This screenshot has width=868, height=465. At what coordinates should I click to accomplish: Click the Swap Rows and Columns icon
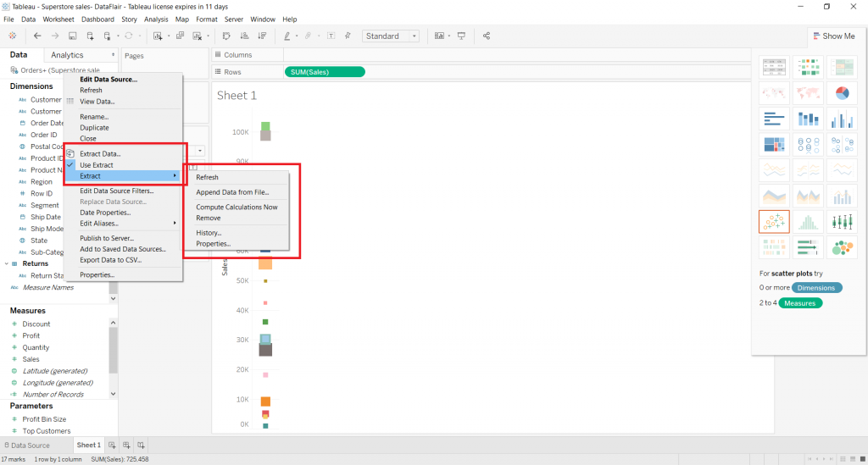[x=226, y=36]
